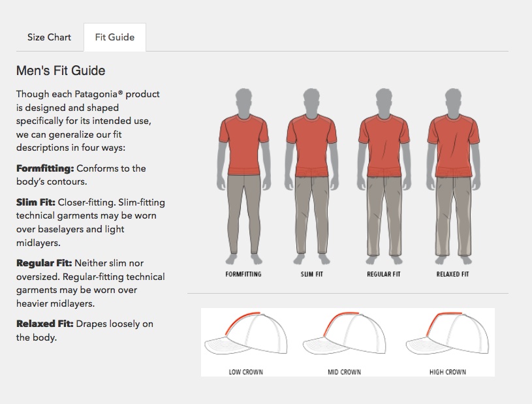Click the High Crown hat icon
The width and height of the screenshot is (532, 404).
447,337
